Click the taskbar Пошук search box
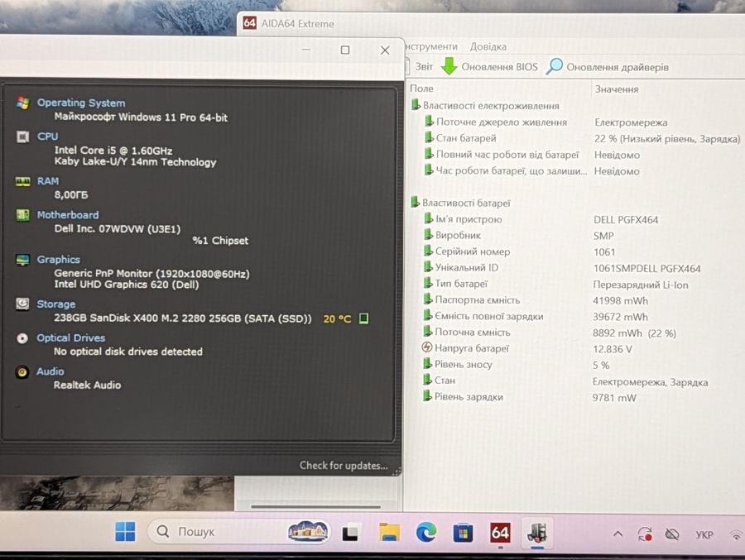 coord(239,532)
